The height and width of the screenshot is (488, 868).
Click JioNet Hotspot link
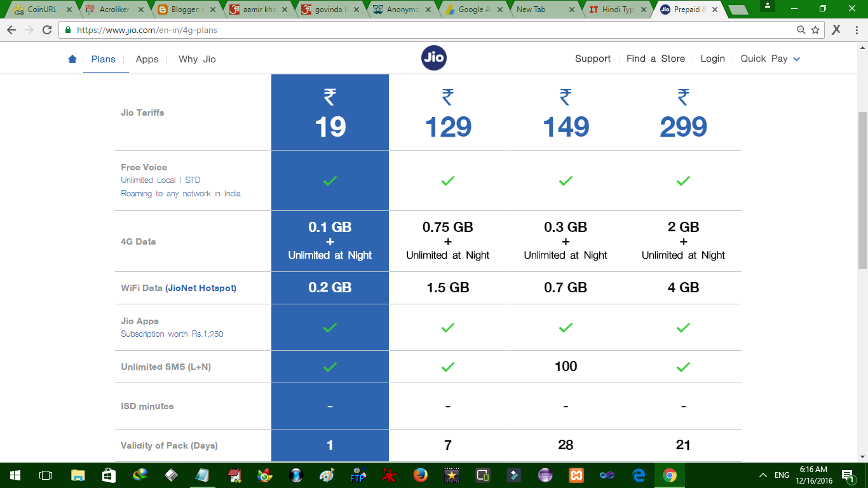point(201,288)
